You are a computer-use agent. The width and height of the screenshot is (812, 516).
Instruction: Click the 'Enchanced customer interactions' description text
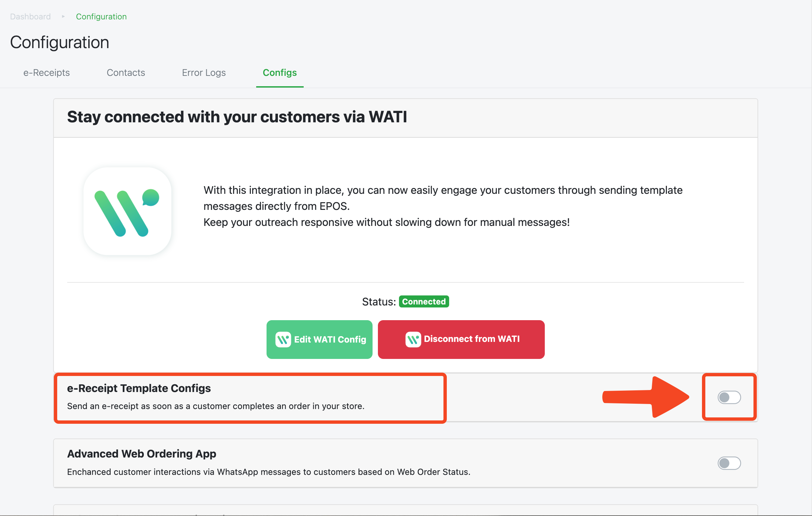[269, 472]
